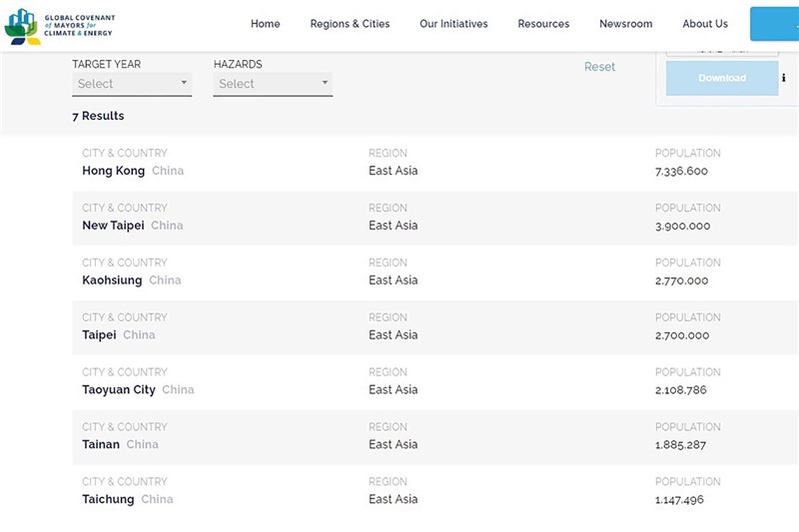Image resolution: width=799 pixels, height=532 pixels.
Task: Click the info icon beside Download
Action: [784, 78]
